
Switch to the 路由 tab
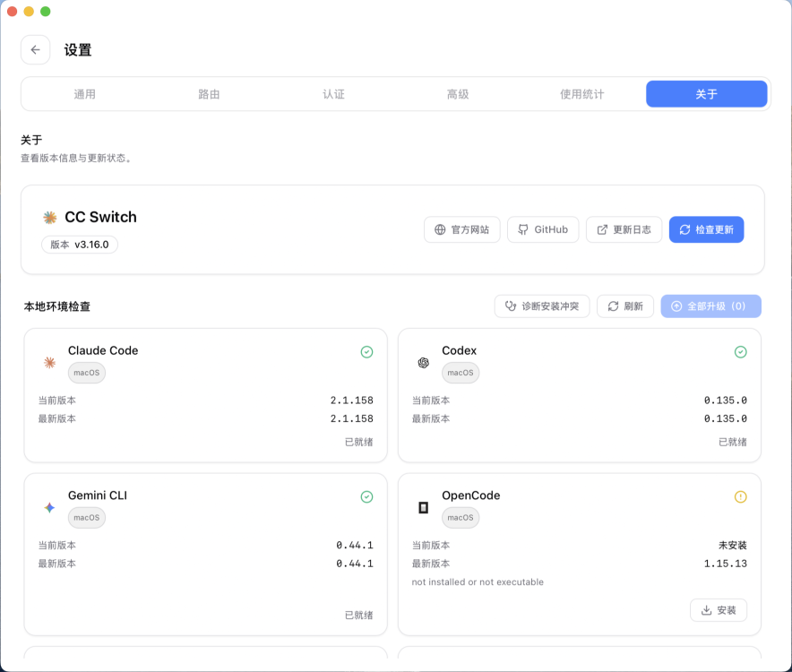pyautogui.click(x=209, y=94)
